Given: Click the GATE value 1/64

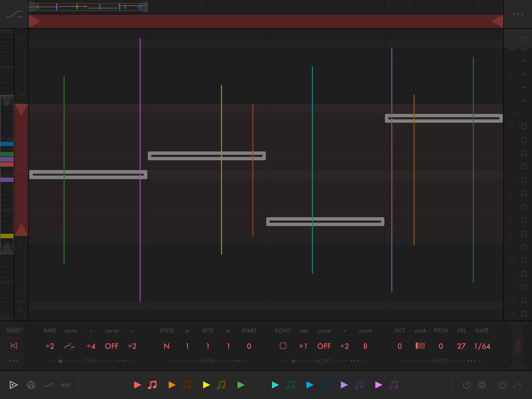Looking at the screenshot, I should pos(482,346).
